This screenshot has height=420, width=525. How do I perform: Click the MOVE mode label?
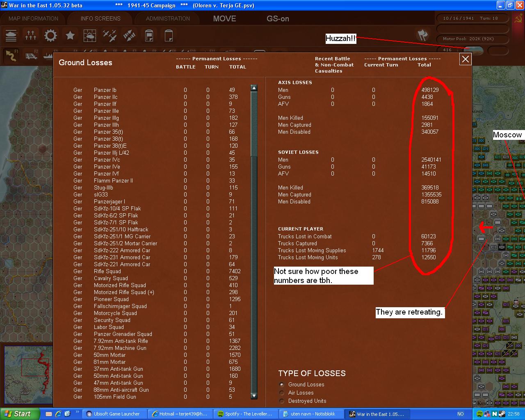[225, 18]
